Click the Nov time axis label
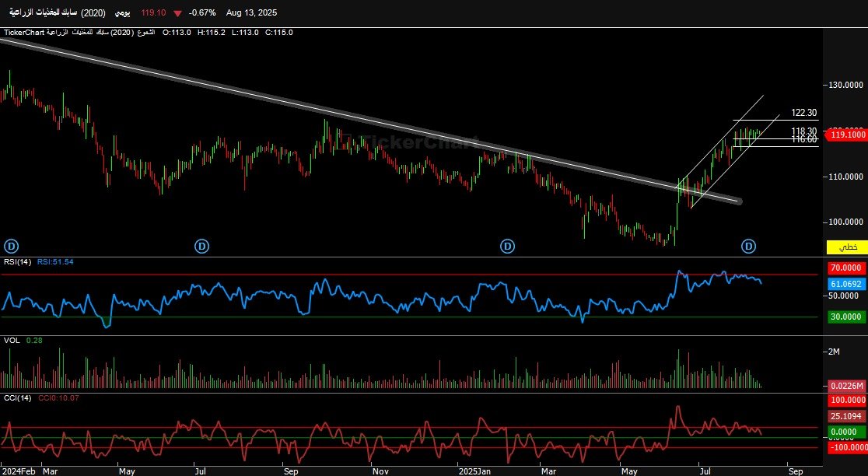 coord(380,471)
